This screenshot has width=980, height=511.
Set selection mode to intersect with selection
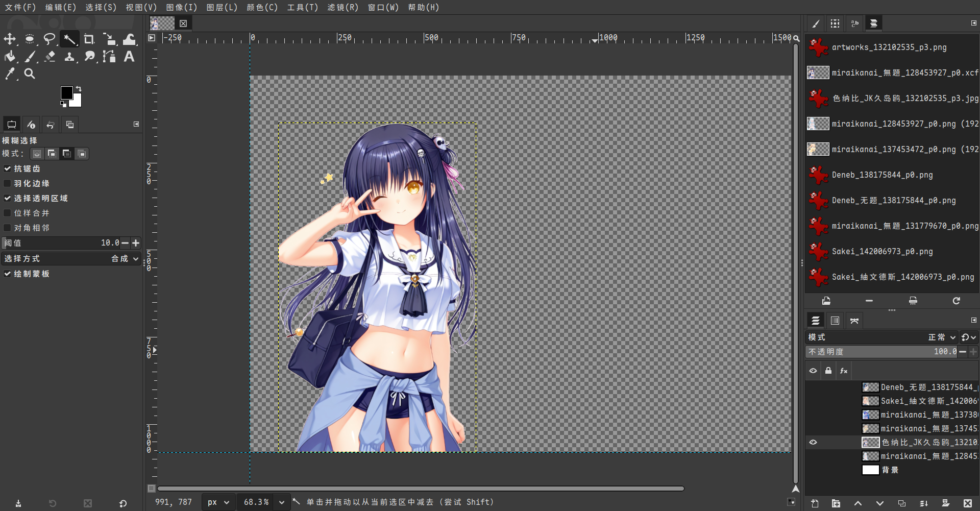point(82,154)
